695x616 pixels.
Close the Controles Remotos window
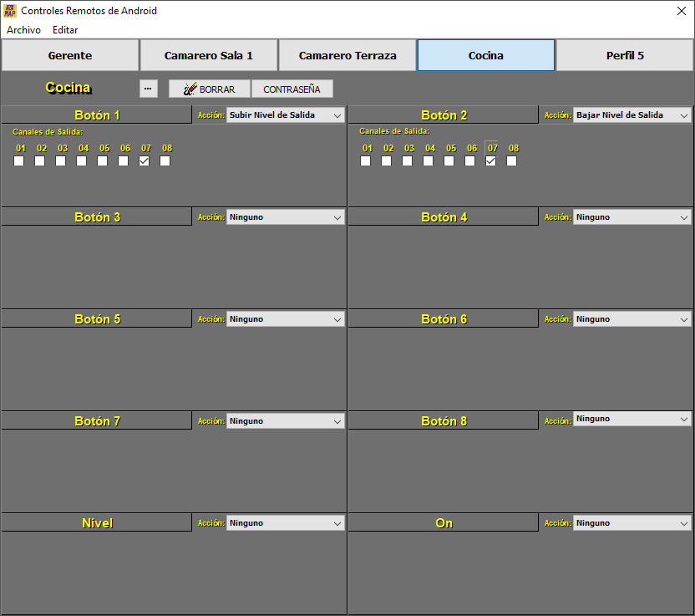click(681, 11)
